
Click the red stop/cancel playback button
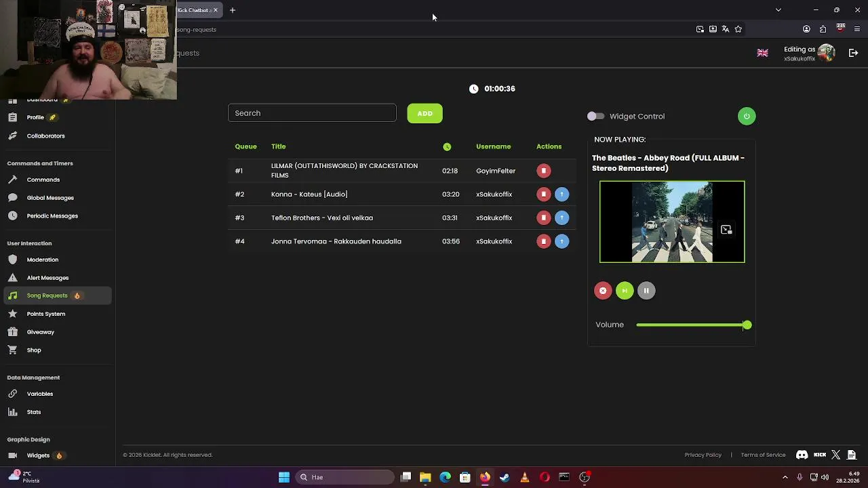[x=603, y=291]
